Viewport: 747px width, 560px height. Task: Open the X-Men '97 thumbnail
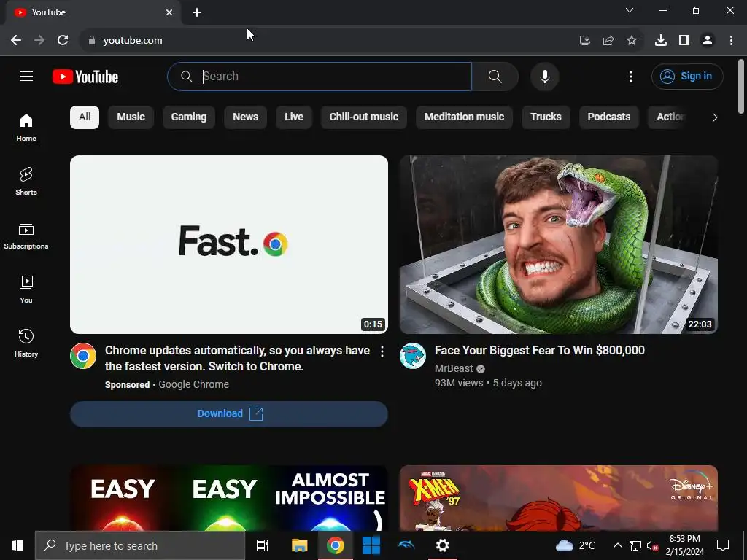(x=558, y=497)
